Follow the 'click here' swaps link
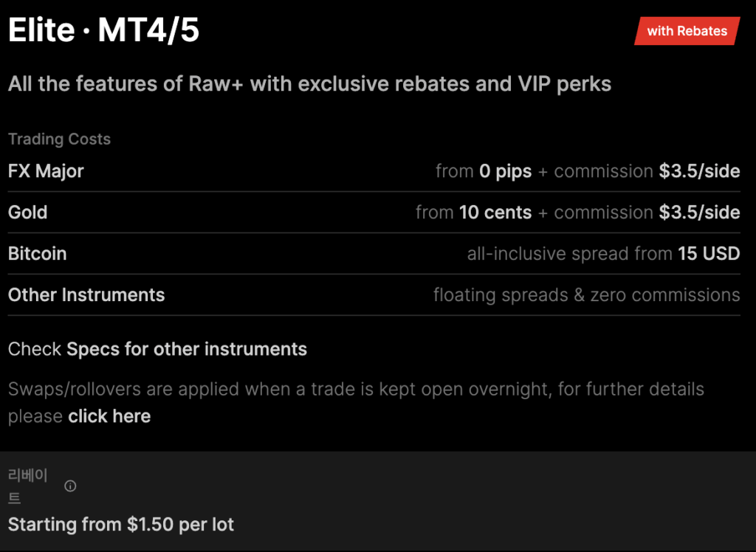Screen dimensions: 756x552 point(109,416)
